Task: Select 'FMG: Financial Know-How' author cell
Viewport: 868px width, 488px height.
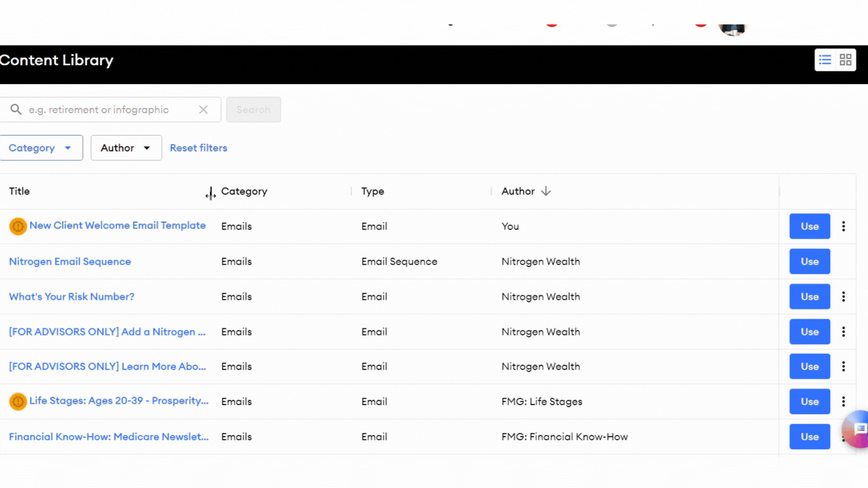Action: click(x=565, y=436)
